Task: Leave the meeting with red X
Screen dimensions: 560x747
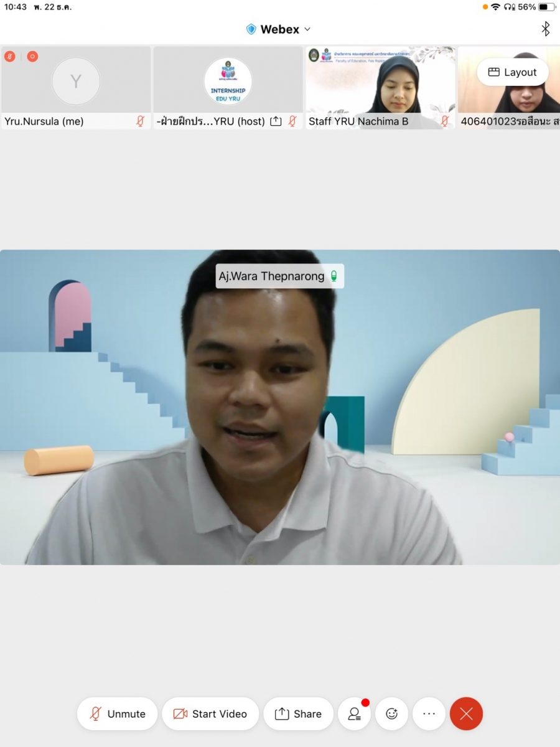Action: [466, 714]
